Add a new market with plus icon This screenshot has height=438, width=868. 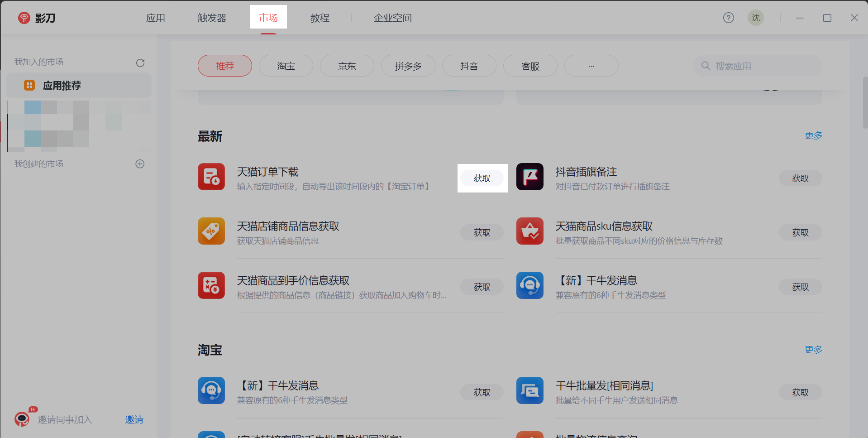[140, 164]
